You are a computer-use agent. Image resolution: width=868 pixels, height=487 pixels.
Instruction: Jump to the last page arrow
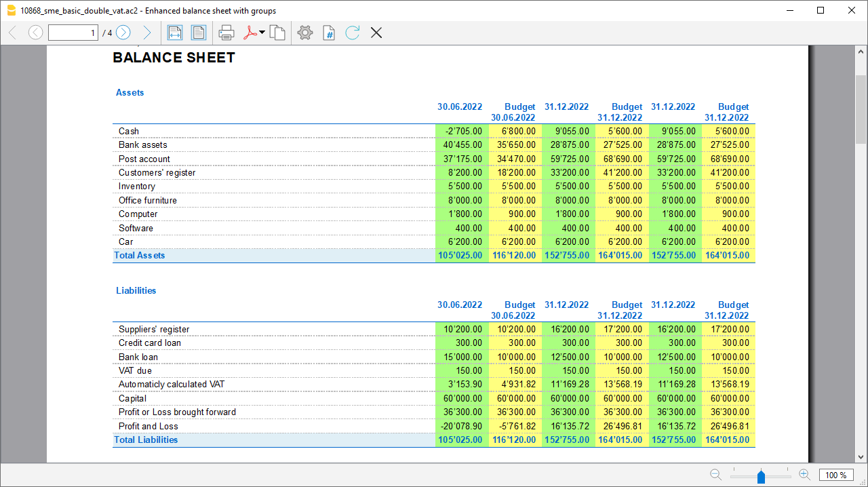pos(146,33)
